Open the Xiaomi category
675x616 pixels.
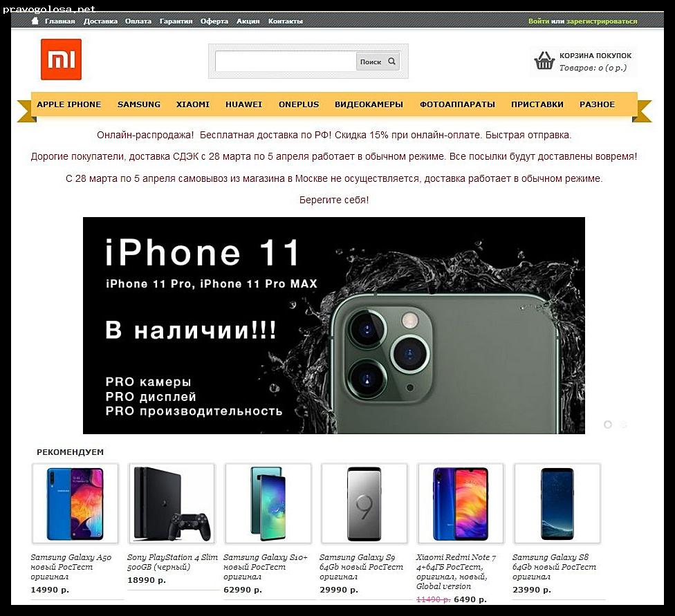[193, 104]
